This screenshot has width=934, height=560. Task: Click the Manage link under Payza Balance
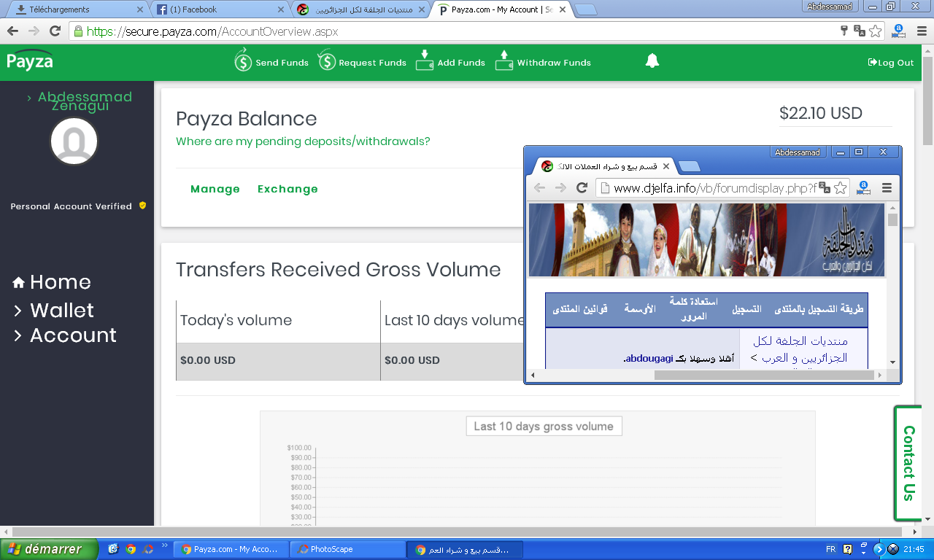215,189
